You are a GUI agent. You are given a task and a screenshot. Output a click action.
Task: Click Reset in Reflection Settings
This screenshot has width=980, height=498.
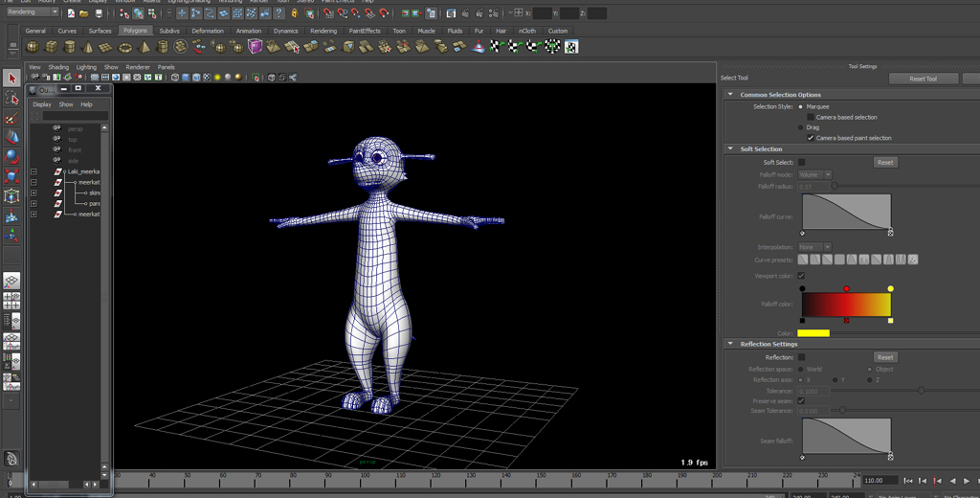884,357
